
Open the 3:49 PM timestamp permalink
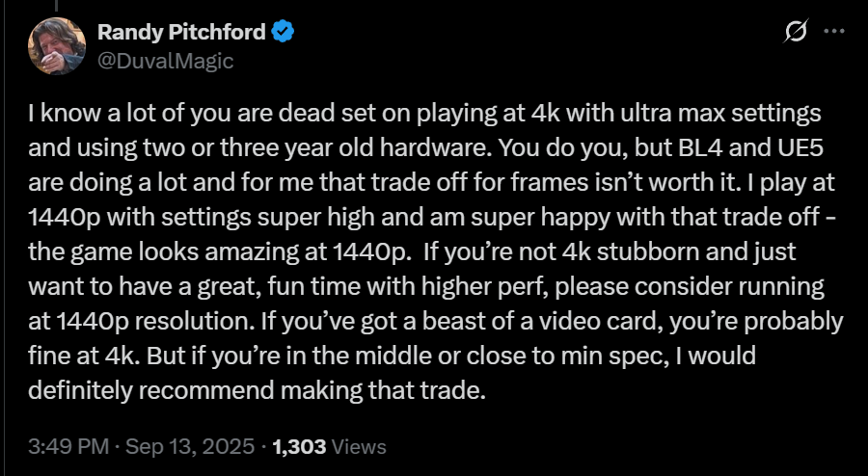(x=68, y=446)
